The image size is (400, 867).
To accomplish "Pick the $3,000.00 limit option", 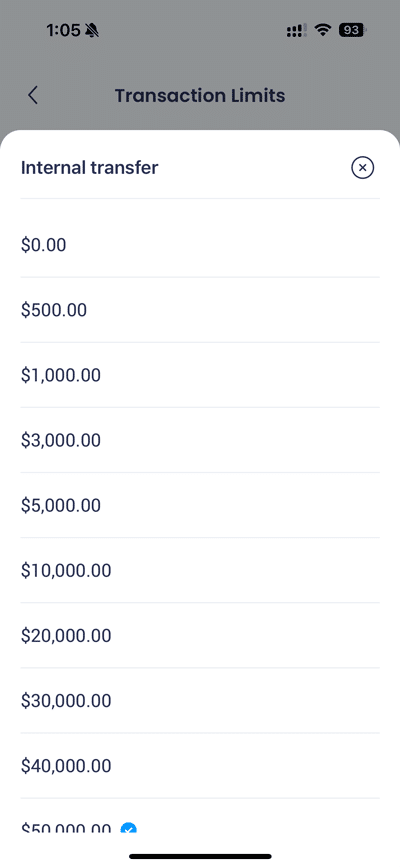I will click(200, 440).
